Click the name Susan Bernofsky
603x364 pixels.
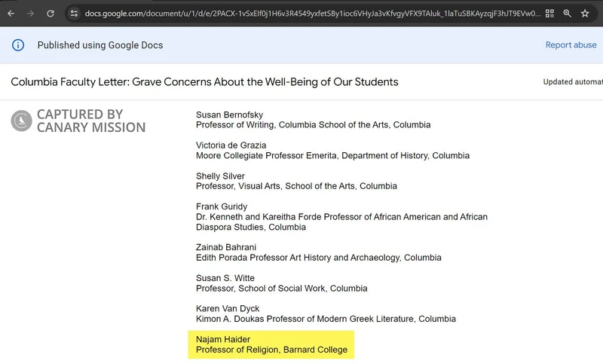[x=230, y=115]
